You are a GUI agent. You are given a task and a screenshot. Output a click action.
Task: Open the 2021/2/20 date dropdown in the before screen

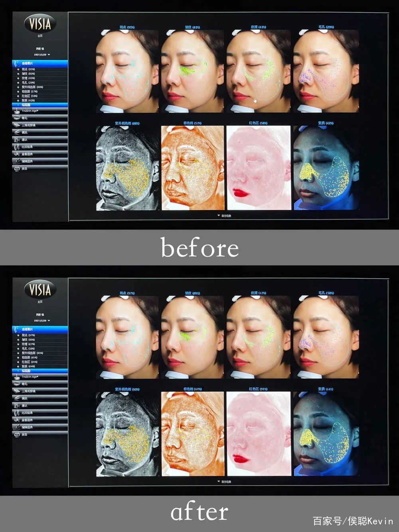[x=42, y=55]
